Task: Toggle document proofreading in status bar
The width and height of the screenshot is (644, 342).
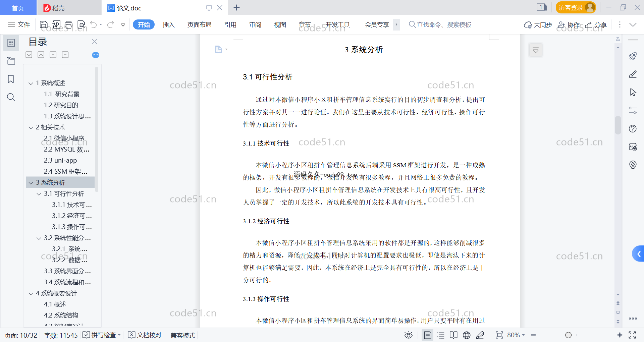Action: [x=145, y=335]
